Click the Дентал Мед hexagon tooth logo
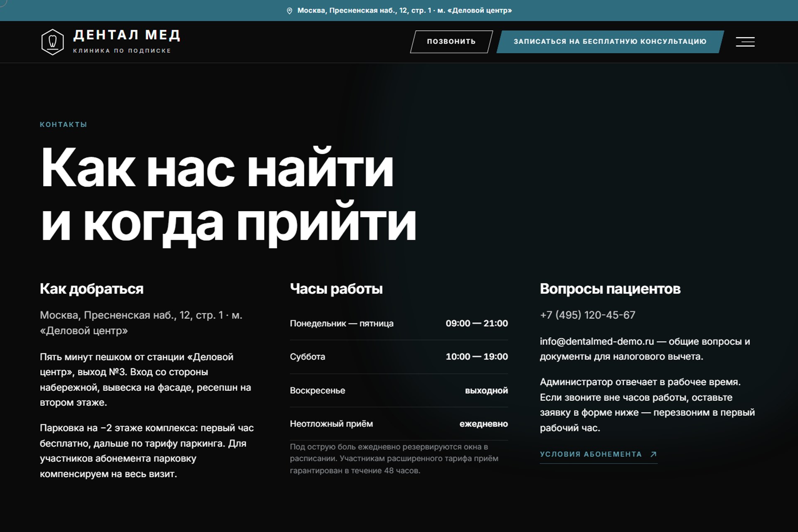 click(52, 42)
